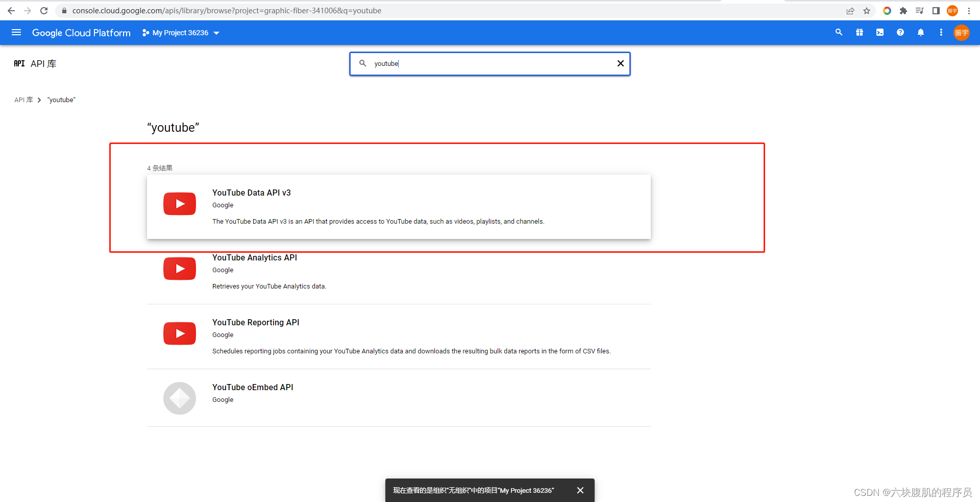This screenshot has width=980, height=502.
Task: Open the YouTube Reporting API result
Action: click(x=399, y=337)
